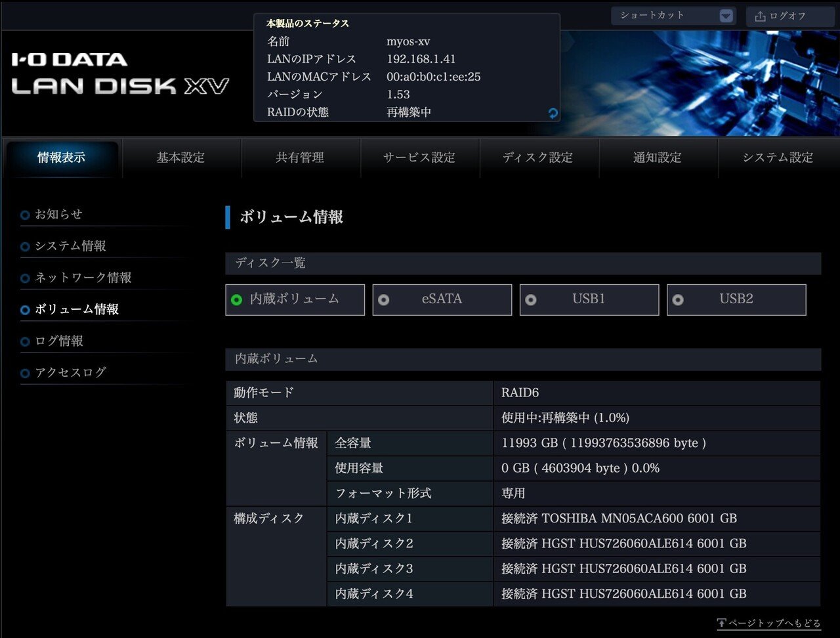Click the format type value 専用
Viewport: 840px width, 638px height.
tap(513, 493)
